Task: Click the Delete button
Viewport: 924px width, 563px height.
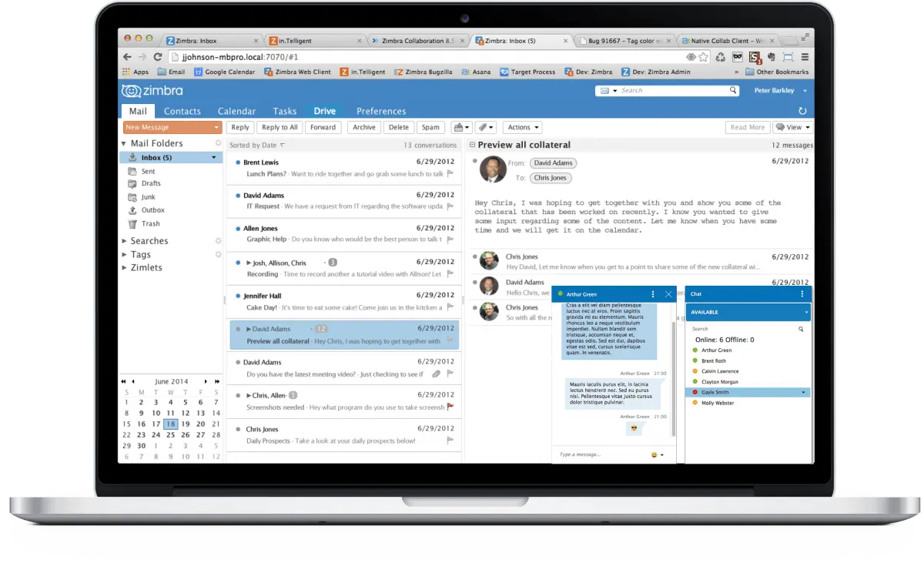Action: [399, 127]
